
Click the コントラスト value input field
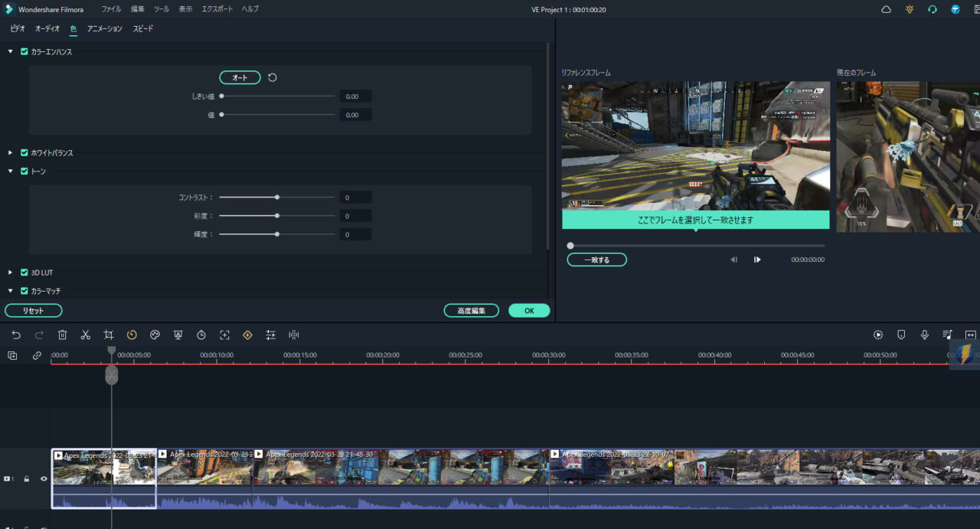355,197
